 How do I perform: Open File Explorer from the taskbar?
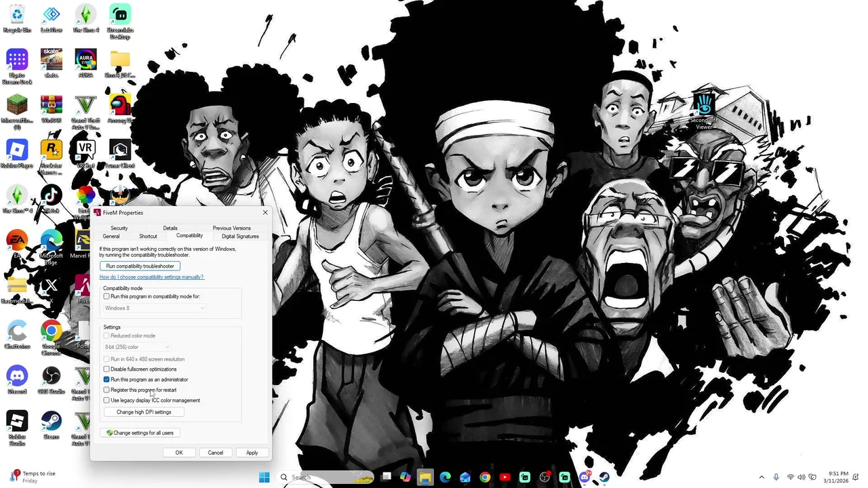click(425, 477)
